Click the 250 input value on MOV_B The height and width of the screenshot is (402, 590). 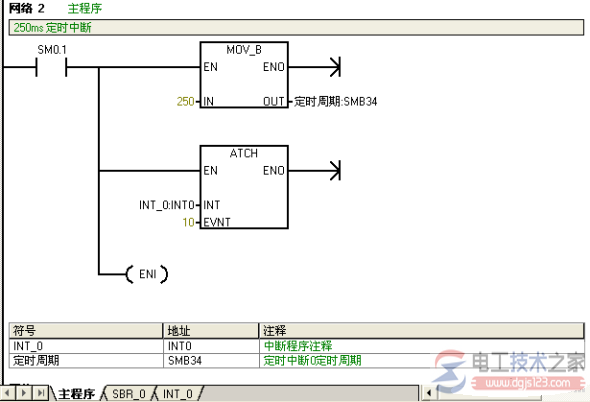[x=186, y=101]
